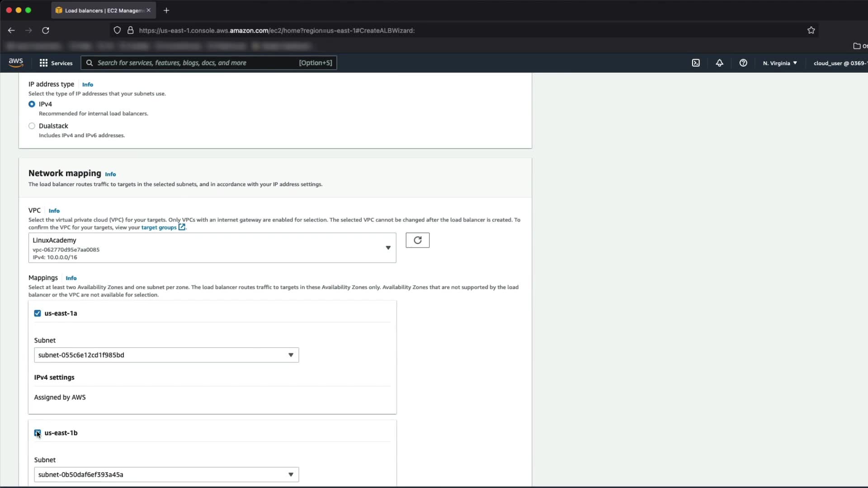Expand the us-east-1a subnet dropdown

click(166, 355)
